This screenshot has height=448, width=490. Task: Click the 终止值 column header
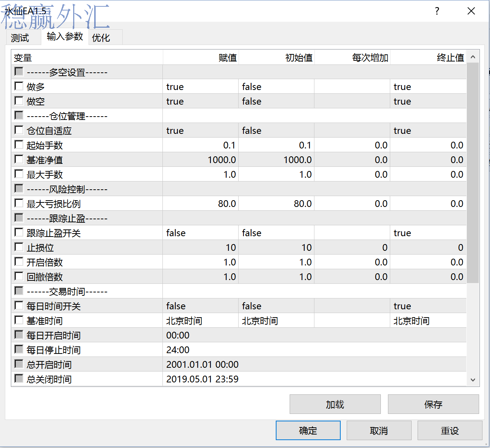(x=428, y=57)
